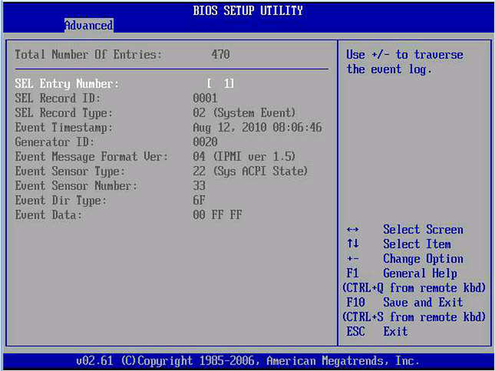Click the SEL Record ID label
Screen dimensions: 495x371
coord(57,98)
